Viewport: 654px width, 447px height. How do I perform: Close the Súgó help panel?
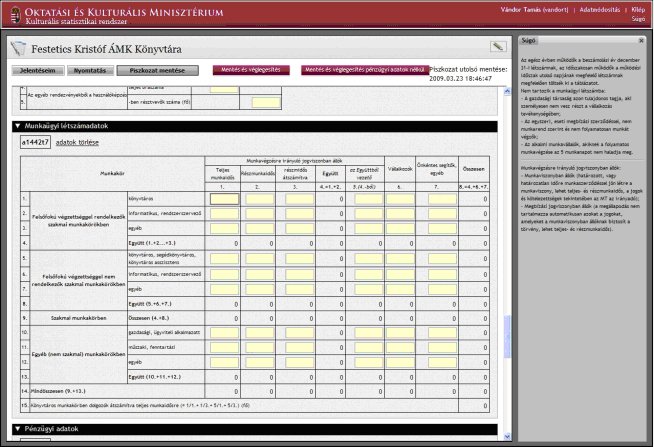click(x=641, y=40)
